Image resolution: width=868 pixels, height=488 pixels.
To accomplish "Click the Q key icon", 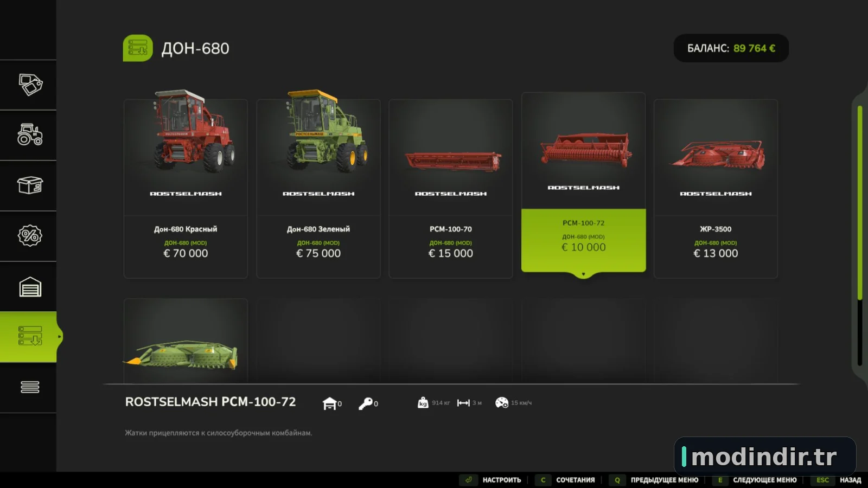I will tap(617, 480).
